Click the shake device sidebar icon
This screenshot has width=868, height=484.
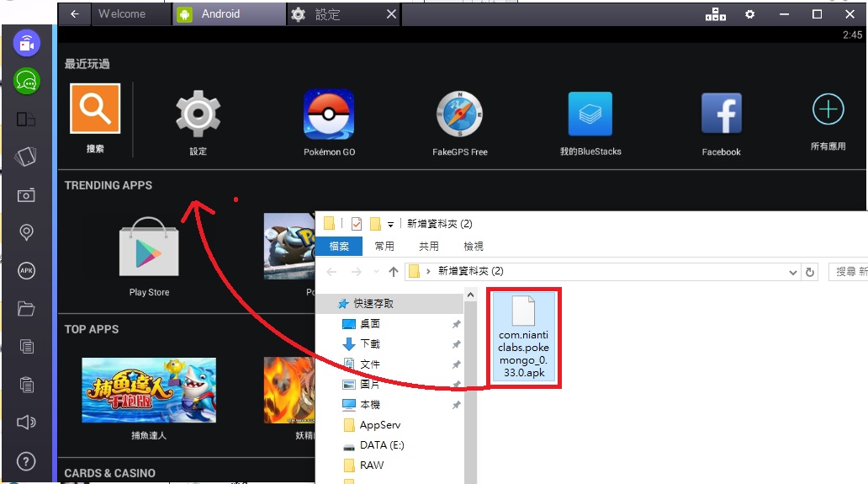point(26,157)
